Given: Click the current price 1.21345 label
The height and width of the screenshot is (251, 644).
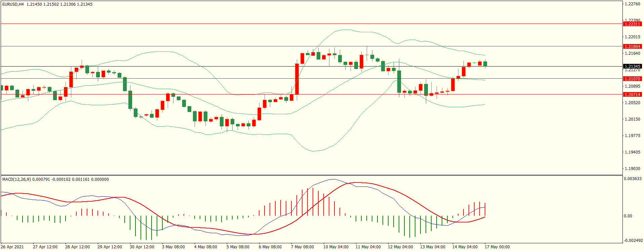Looking at the screenshot, I should [x=632, y=66].
